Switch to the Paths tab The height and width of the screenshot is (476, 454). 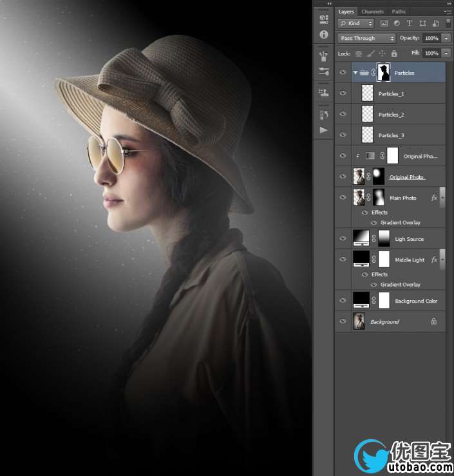coord(399,12)
